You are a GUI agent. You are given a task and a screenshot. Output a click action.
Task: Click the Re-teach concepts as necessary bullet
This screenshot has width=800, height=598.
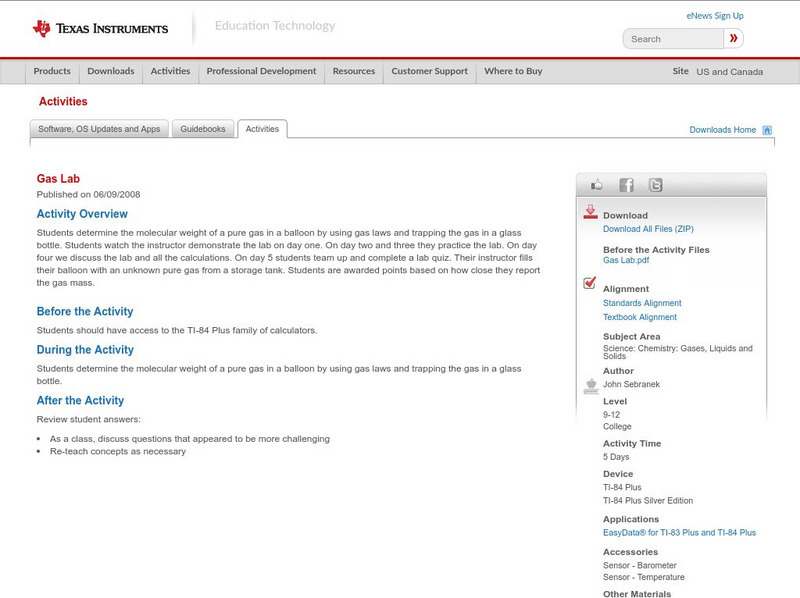[118, 452]
